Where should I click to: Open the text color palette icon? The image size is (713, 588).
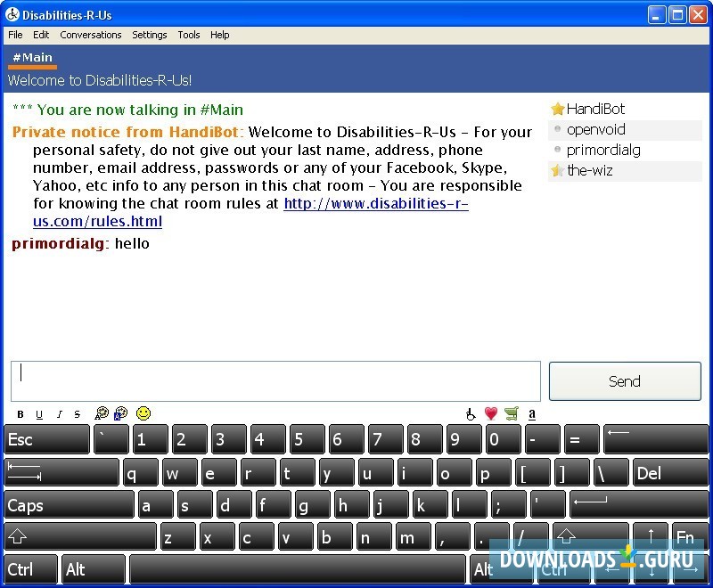click(x=102, y=413)
